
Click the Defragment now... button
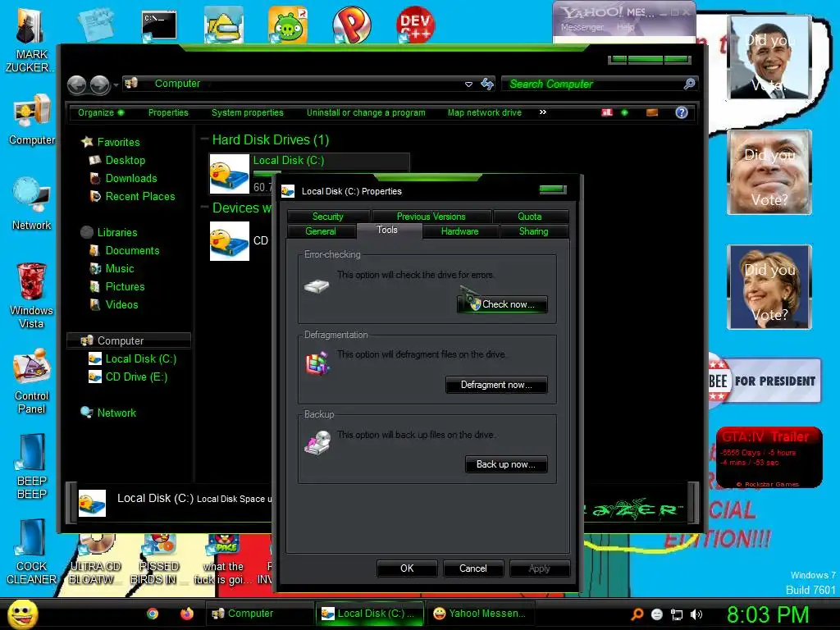pyautogui.click(x=496, y=385)
